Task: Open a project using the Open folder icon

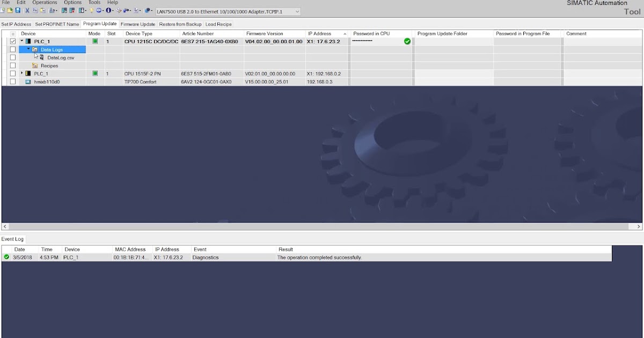Action: coord(9,11)
